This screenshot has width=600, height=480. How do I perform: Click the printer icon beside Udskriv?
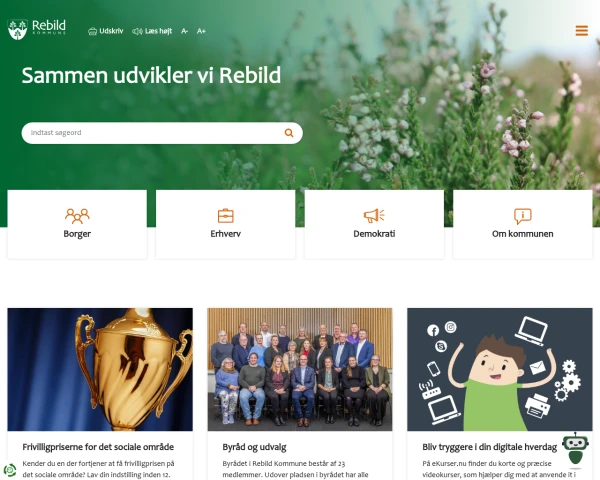point(93,31)
